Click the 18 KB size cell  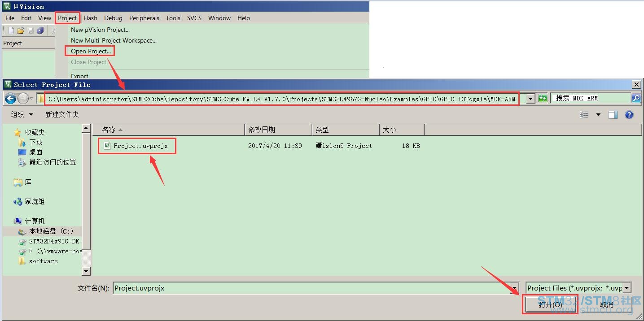(x=411, y=146)
